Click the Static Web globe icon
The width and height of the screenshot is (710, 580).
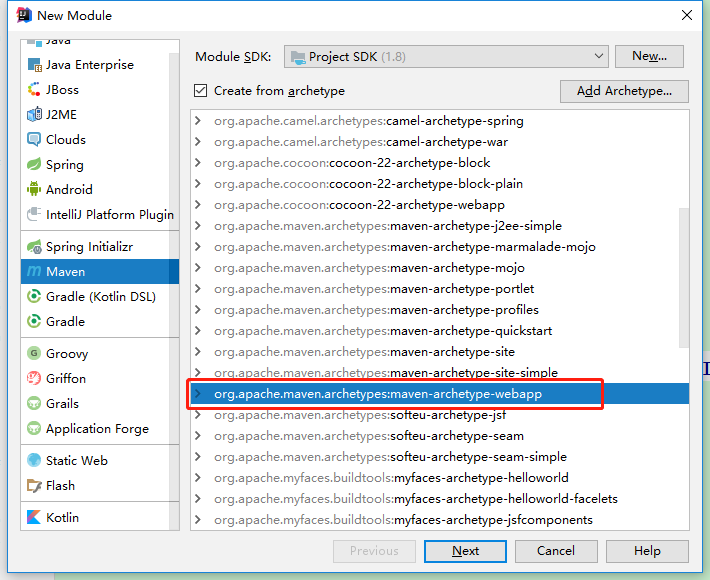pyautogui.click(x=34, y=460)
